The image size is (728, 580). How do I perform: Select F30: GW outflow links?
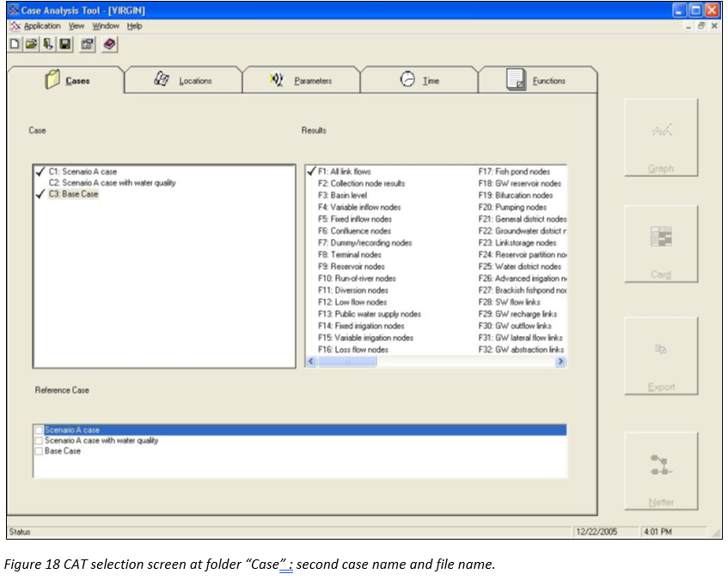tap(515, 327)
